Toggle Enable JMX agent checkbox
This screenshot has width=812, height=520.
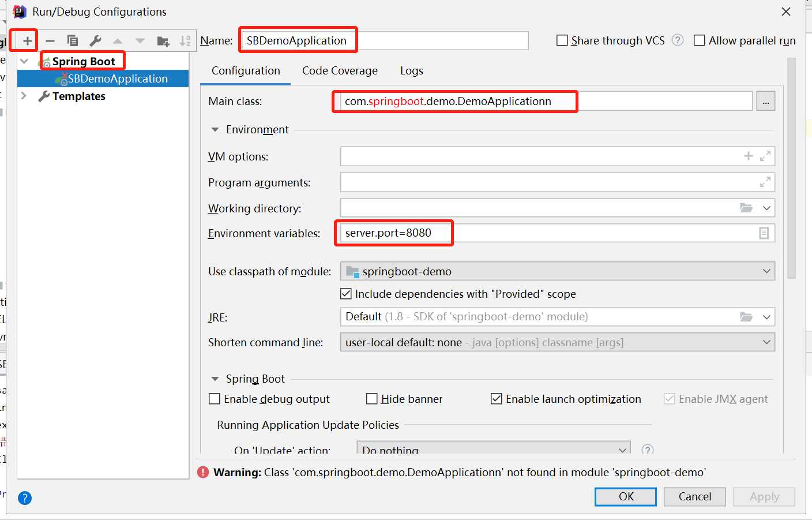coord(670,399)
